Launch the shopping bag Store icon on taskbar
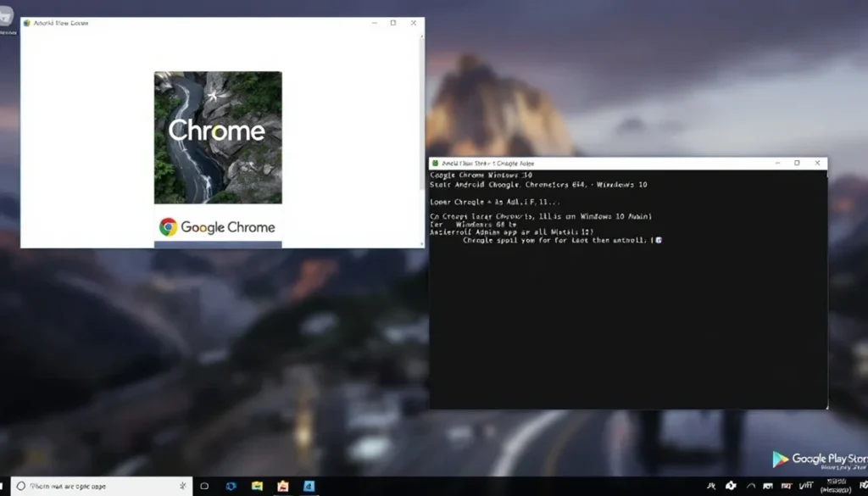This screenshot has width=868, height=496. pos(283,486)
